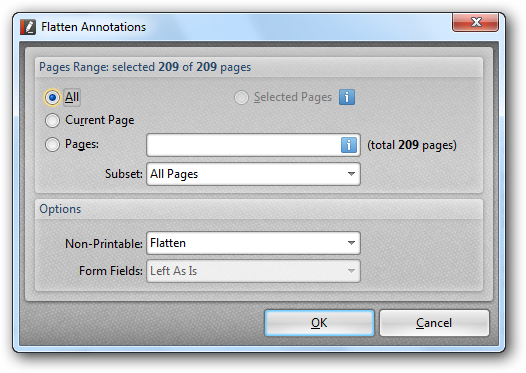Close the Flatten Annotations dialog window

click(x=475, y=22)
